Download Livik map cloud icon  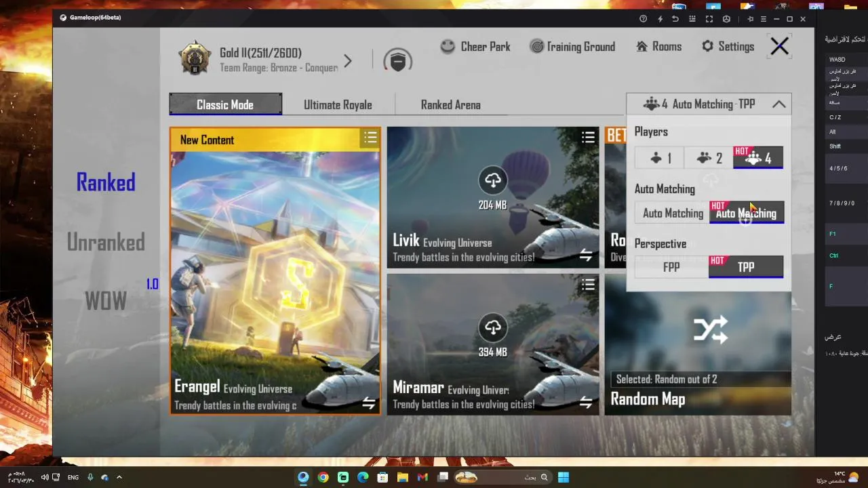(493, 180)
